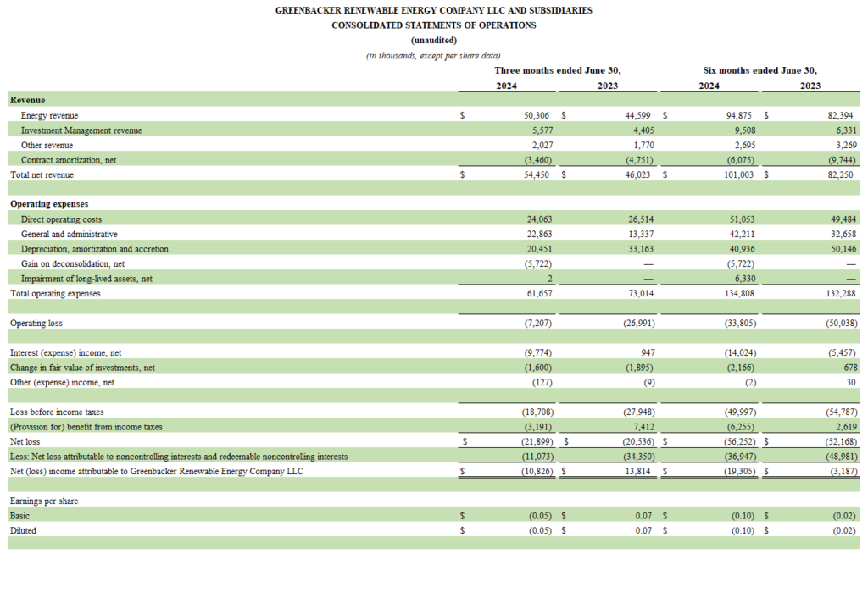
Task: Click Direct operating costs value 26,514
Action: [641, 219]
